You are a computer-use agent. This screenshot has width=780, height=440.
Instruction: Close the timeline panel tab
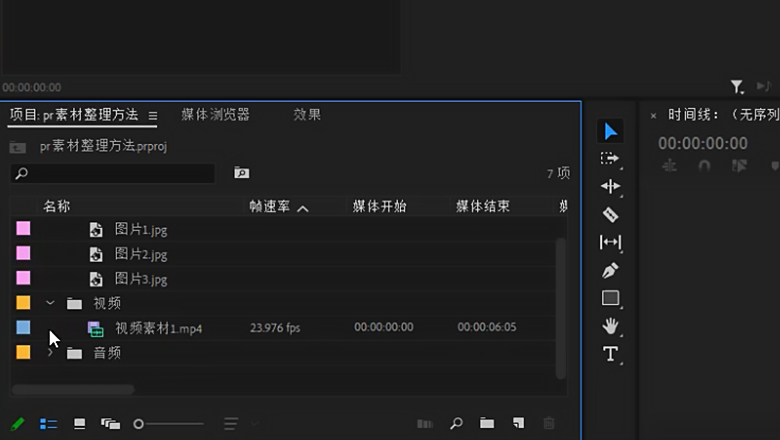653,116
